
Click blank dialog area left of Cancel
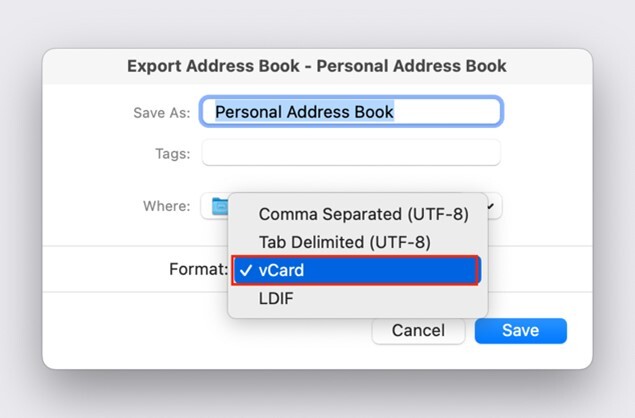[202, 331]
